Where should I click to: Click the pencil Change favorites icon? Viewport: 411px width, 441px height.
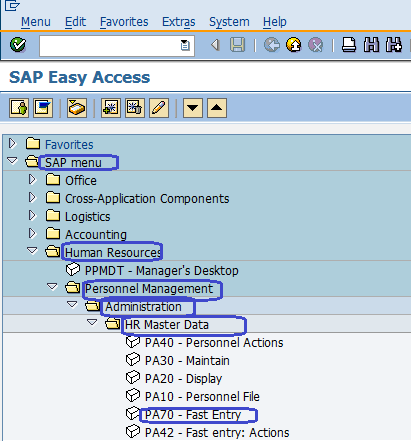pyautogui.click(x=159, y=108)
